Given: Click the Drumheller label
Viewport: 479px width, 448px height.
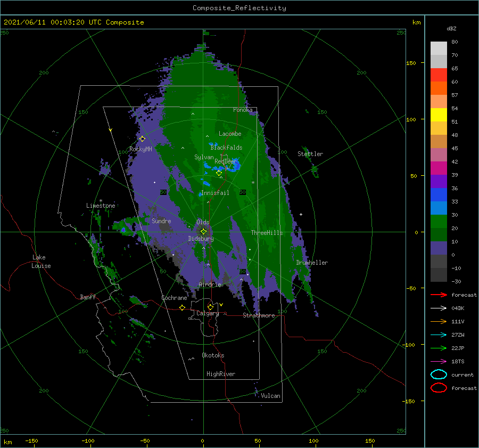Looking at the screenshot, I should coord(312,263).
